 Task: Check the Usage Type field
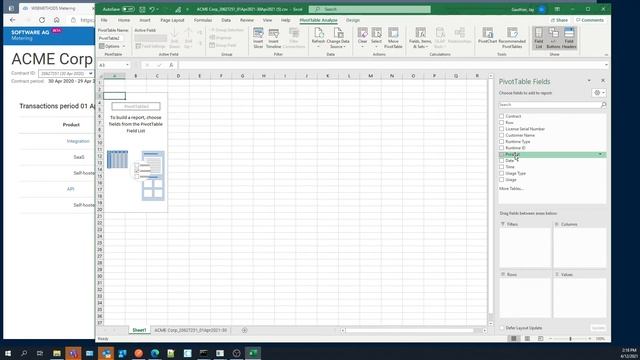pos(502,173)
